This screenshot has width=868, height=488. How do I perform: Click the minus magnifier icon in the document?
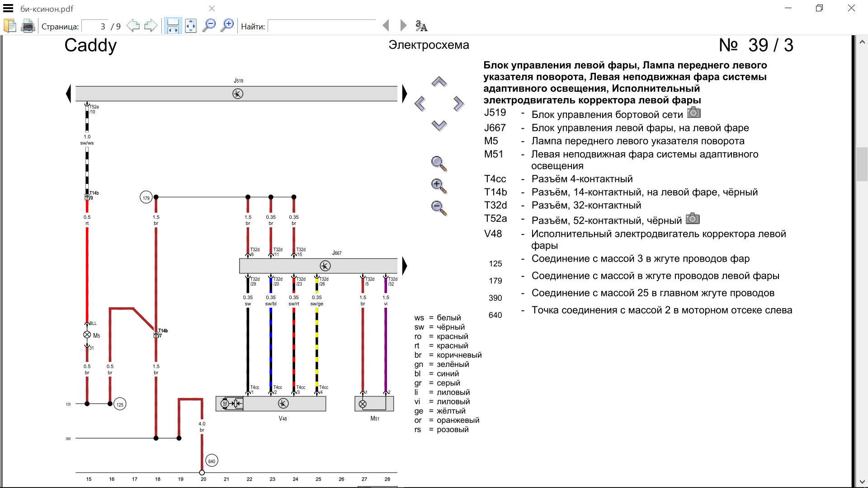tap(439, 208)
